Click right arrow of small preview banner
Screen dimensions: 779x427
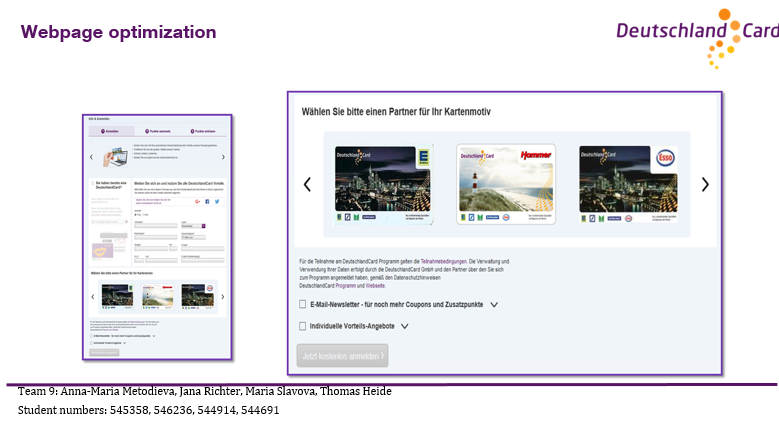point(223,157)
